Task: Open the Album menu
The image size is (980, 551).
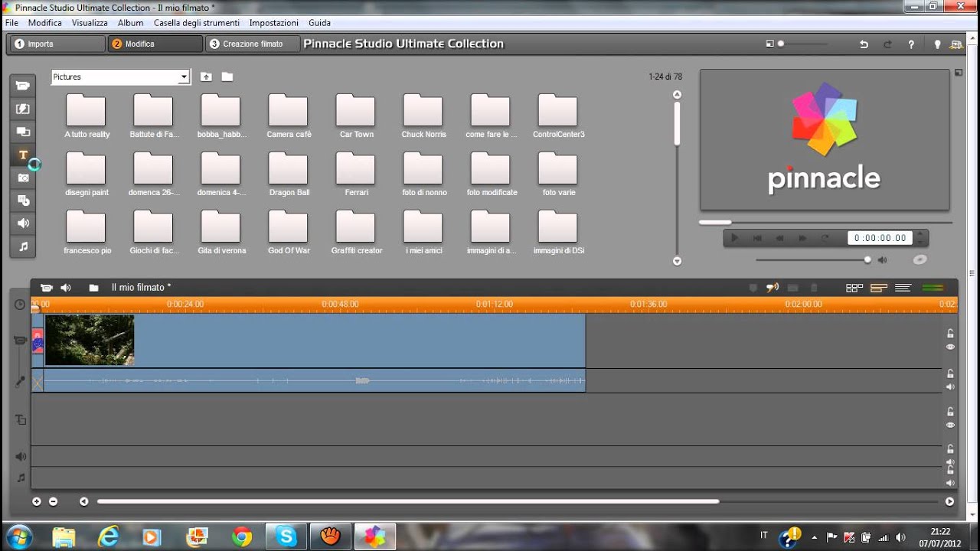Action: pyautogui.click(x=131, y=23)
